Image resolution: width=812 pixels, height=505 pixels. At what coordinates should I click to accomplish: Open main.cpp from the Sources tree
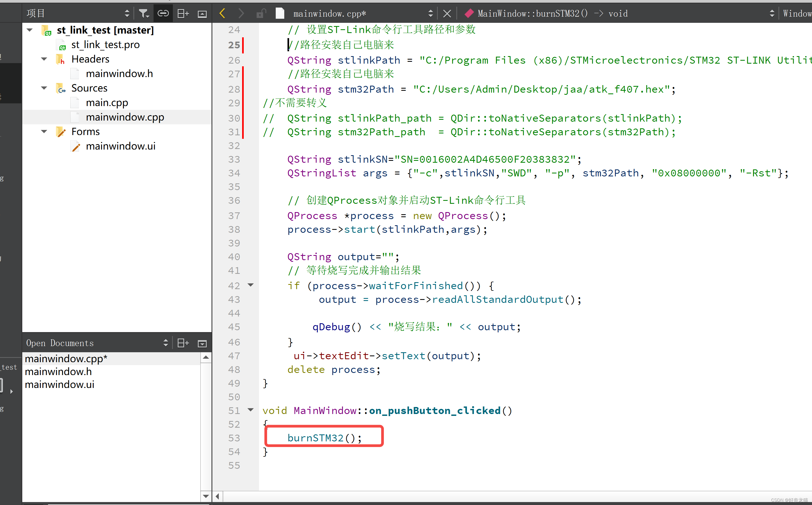pyautogui.click(x=107, y=103)
